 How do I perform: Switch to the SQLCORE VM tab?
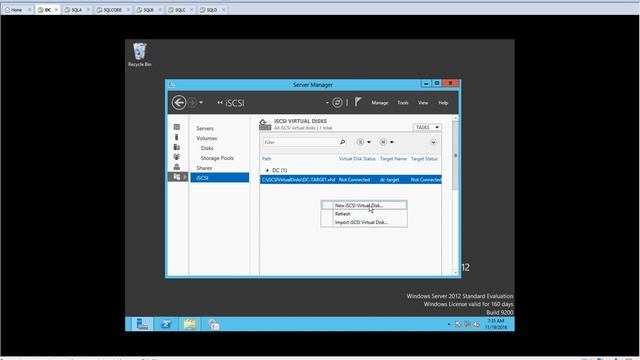pyautogui.click(x=112, y=10)
